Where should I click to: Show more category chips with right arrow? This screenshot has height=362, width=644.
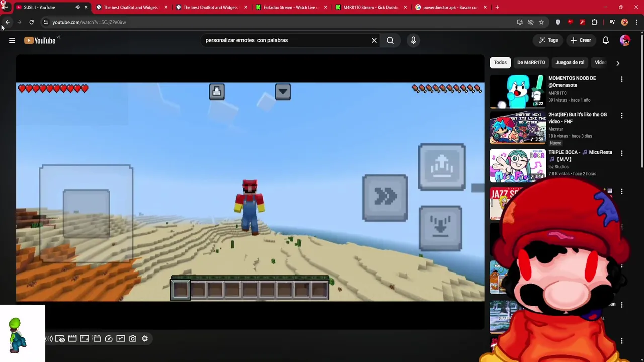click(618, 63)
